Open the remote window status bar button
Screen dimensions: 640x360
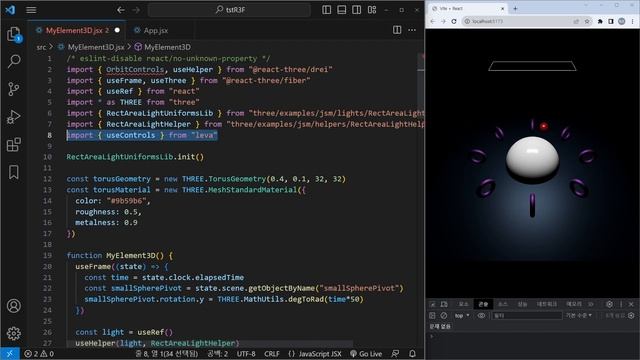10,353
